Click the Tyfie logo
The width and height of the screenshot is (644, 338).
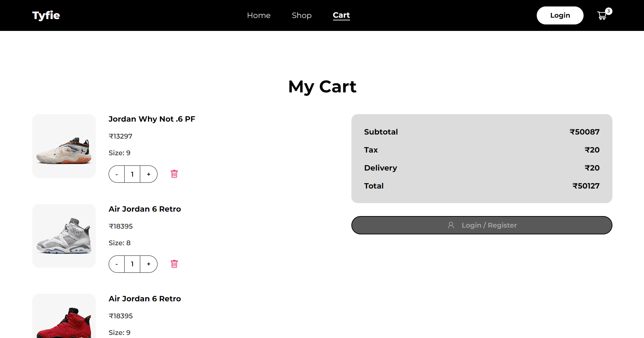[x=46, y=15]
